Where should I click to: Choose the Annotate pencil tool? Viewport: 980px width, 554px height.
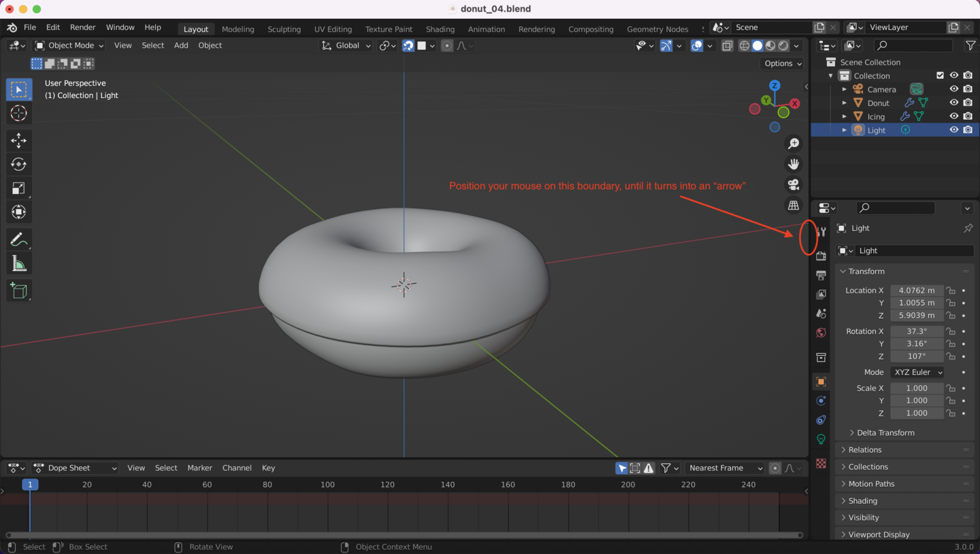[19, 240]
